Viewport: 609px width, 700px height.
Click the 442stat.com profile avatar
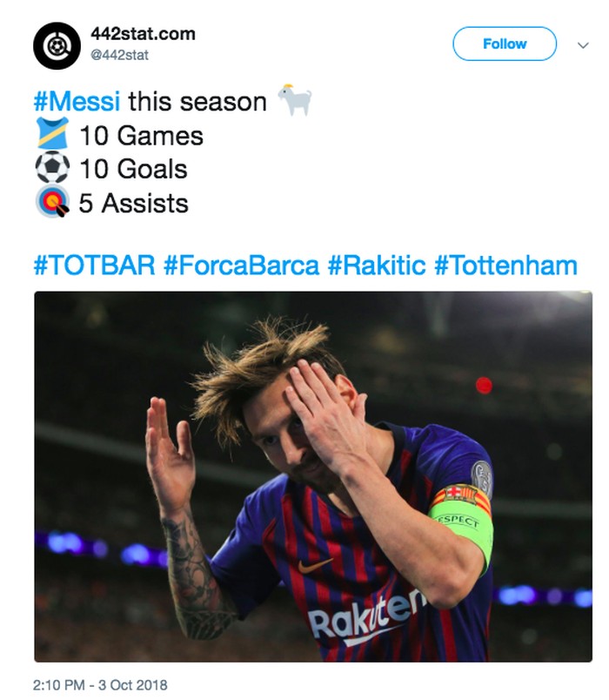click(57, 46)
